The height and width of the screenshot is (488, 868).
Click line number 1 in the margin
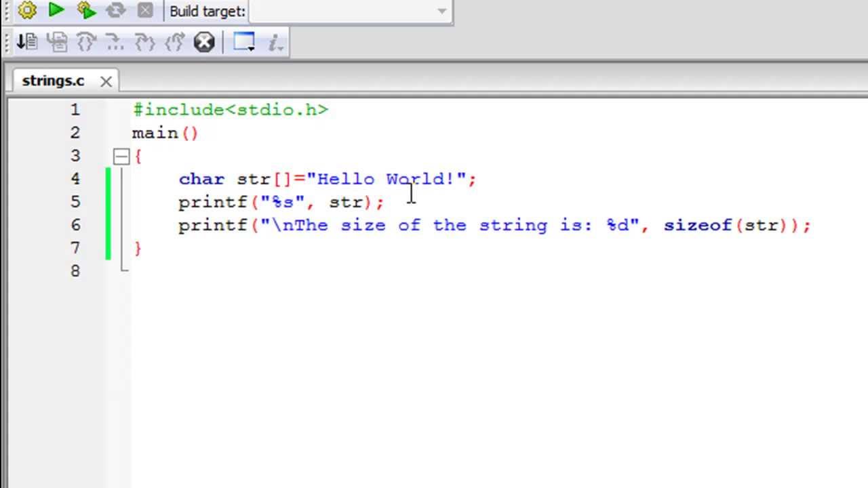tap(75, 110)
